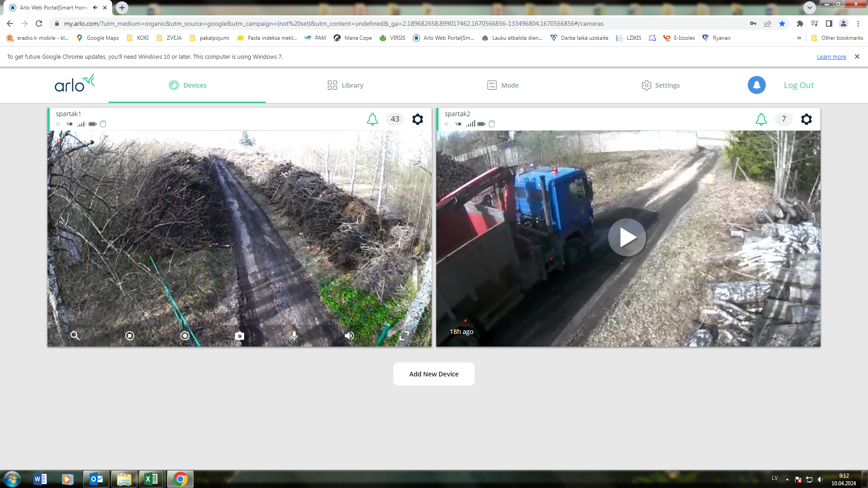Switch to the Library tab

coord(345,85)
